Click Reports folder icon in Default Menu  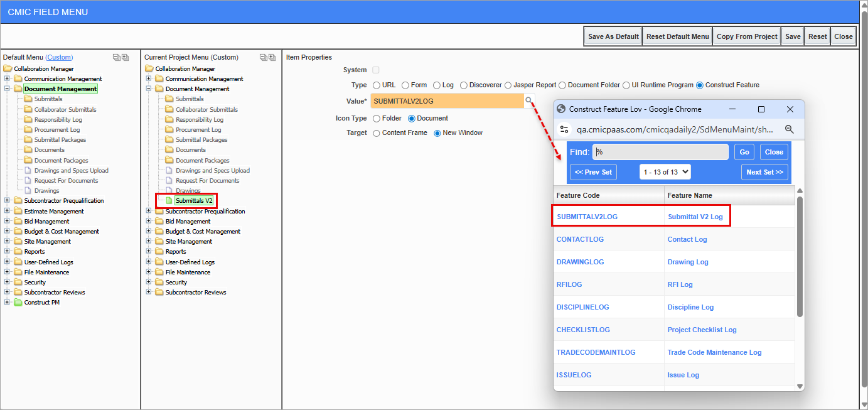tap(18, 252)
